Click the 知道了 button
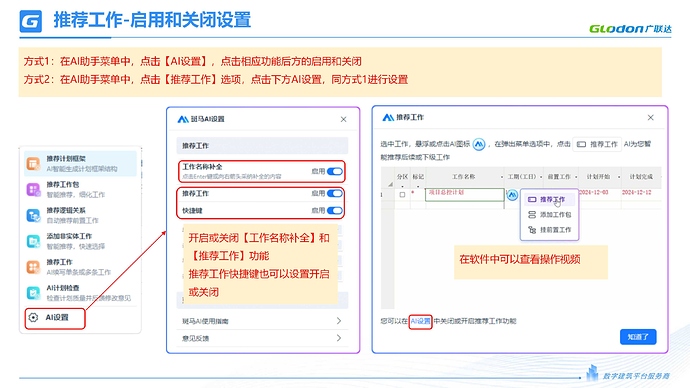 [638, 337]
